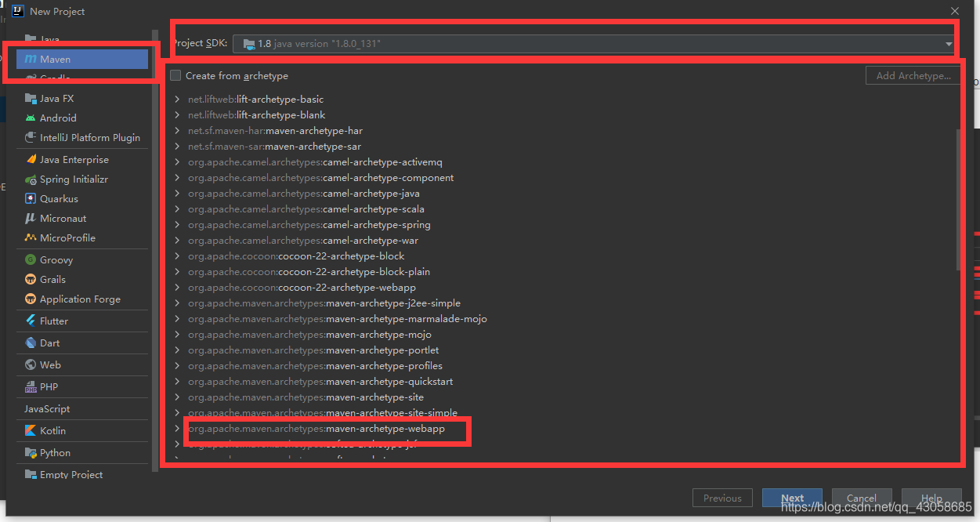The image size is (980, 522).
Task: Click the Previous button
Action: point(722,498)
